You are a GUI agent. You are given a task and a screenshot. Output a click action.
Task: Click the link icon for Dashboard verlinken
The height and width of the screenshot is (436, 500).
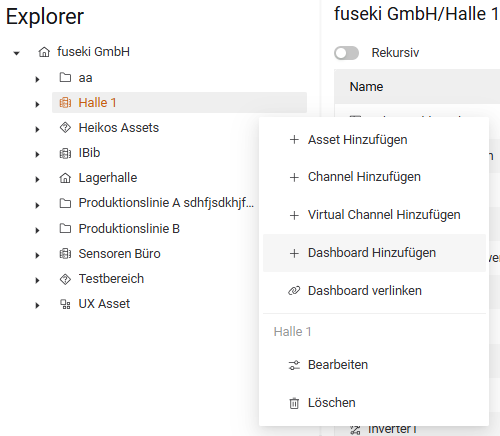[294, 291]
